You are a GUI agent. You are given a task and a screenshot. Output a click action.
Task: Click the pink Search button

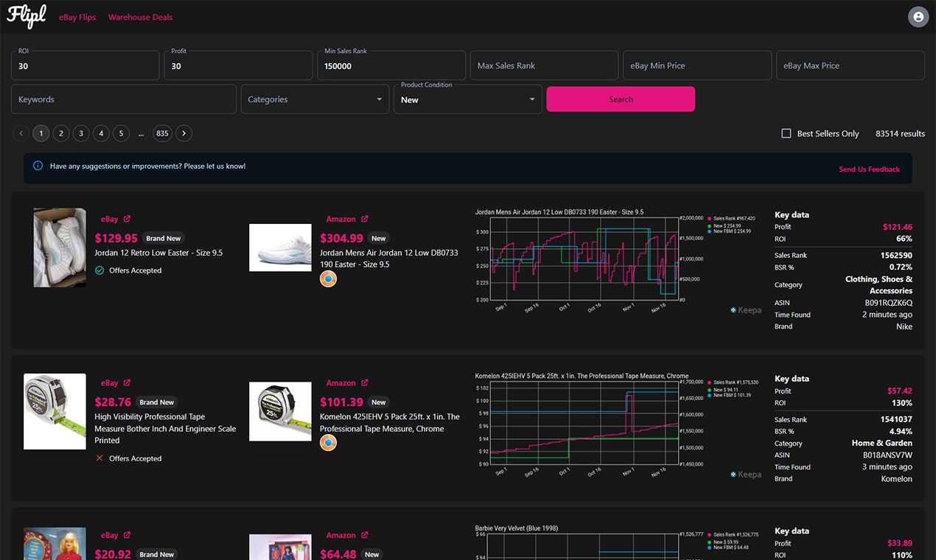click(x=621, y=99)
